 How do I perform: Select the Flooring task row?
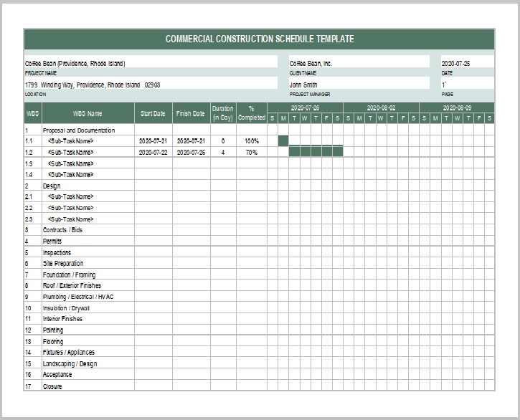(x=260, y=341)
